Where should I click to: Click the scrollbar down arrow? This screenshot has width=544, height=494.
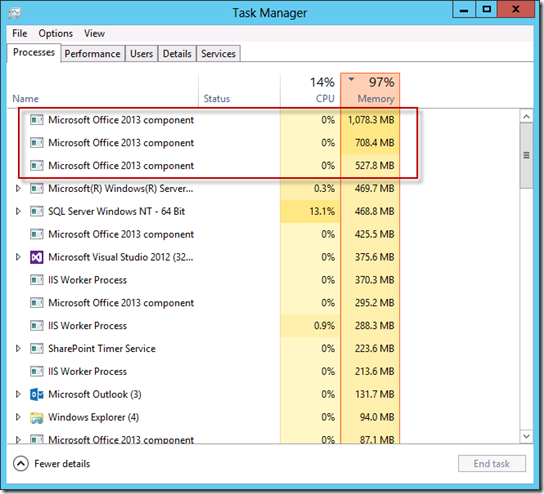pos(526,436)
